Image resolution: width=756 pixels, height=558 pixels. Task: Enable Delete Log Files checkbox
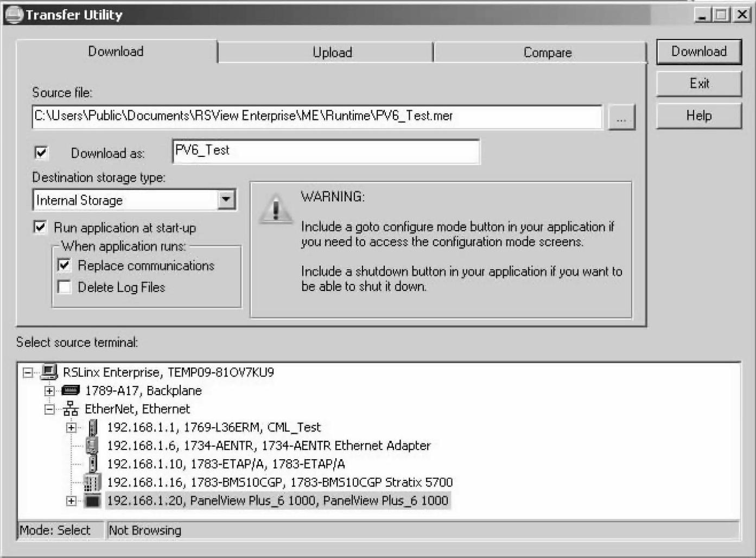[64, 287]
